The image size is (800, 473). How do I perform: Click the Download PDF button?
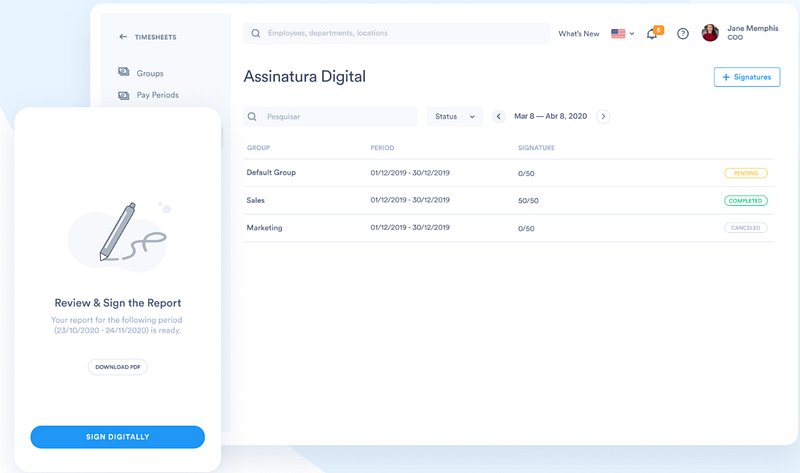coord(117,367)
